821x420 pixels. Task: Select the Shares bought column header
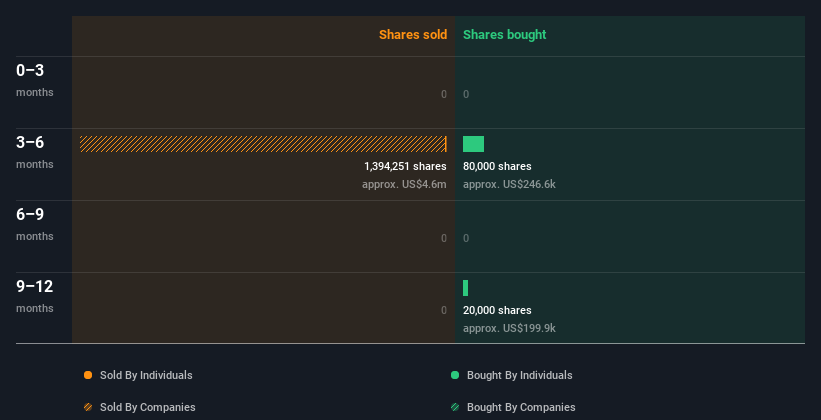tap(505, 35)
